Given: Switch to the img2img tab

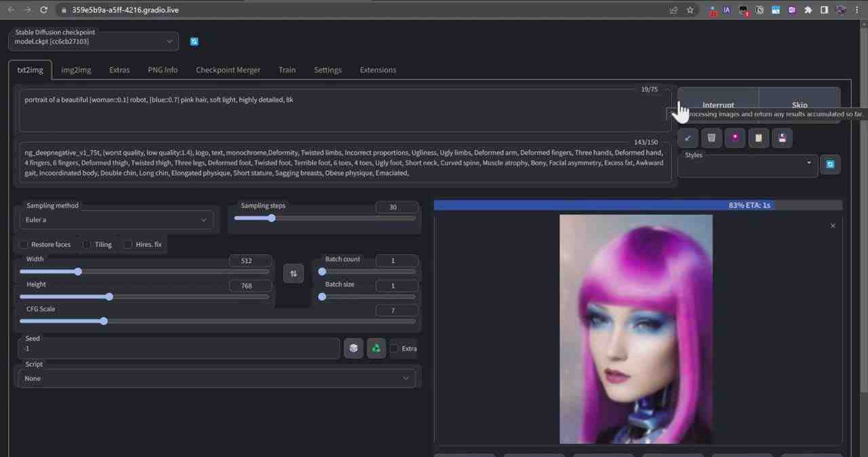Looking at the screenshot, I should click(75, 69).
